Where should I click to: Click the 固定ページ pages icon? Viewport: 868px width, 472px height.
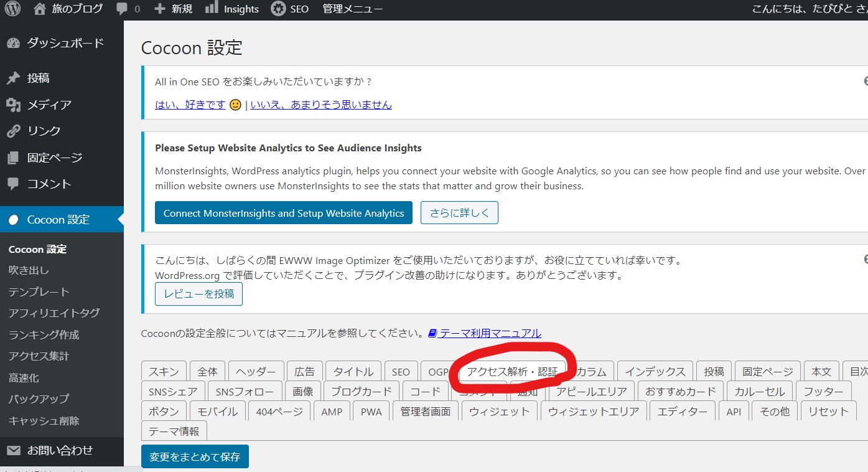(x=13, y=158)
